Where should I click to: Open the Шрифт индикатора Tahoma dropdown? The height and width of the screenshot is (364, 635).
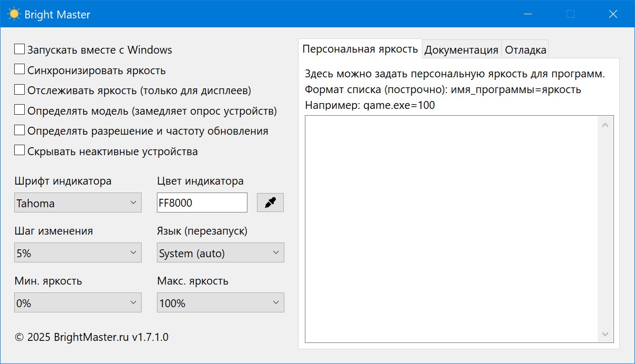click(x=78, y=203)
